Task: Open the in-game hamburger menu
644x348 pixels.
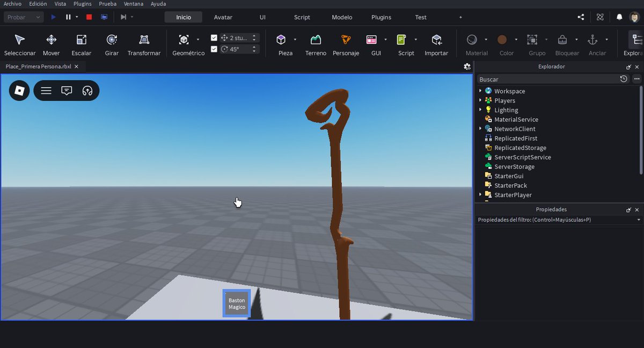Action: pyautogui.click(x=46, y=91)
